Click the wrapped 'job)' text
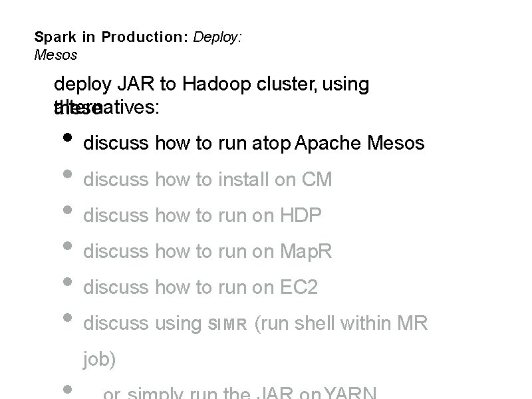This screenshot has width=532, height=399. tap(99, 360)
